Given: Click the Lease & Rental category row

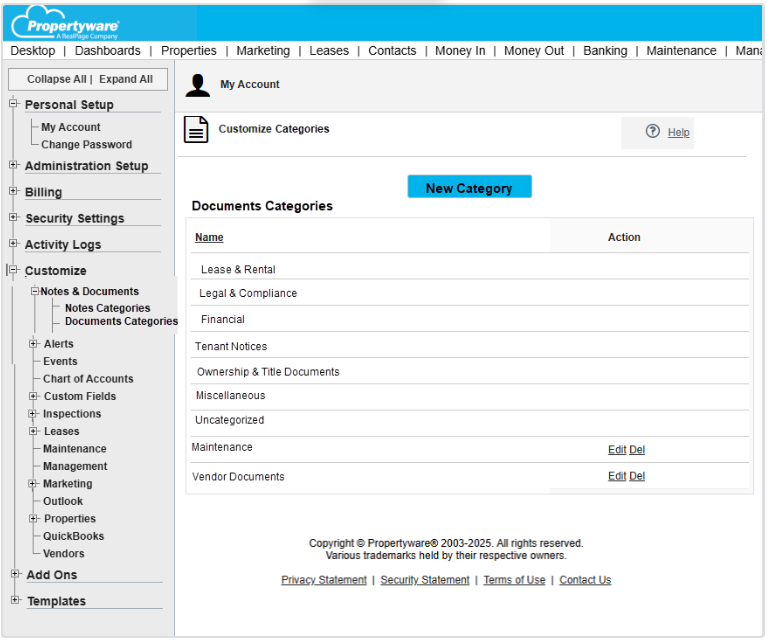Looking at the screenshot, I should pos(470,267).
